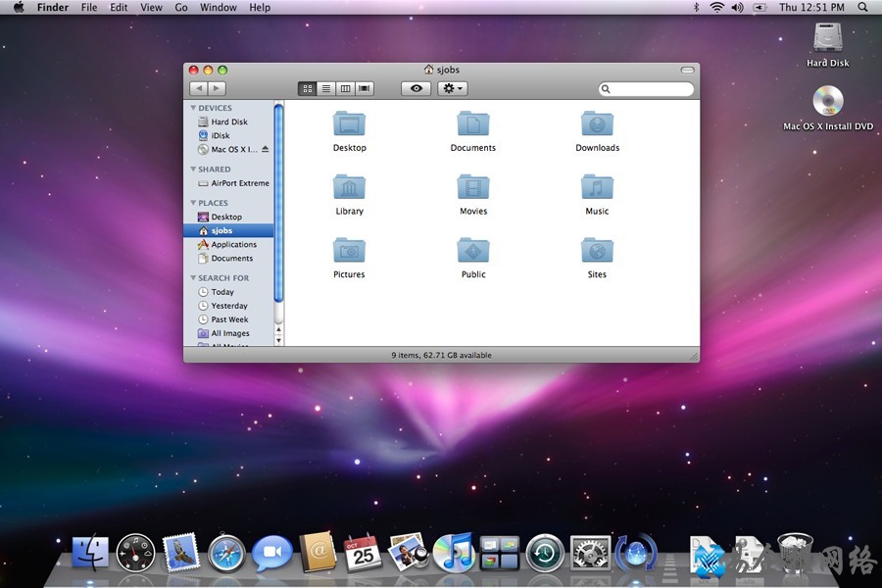Image resolution: width=882 pixels, height=588 pixels.
Task: Open the Action gear menu
Action: [x=450, y=88]
